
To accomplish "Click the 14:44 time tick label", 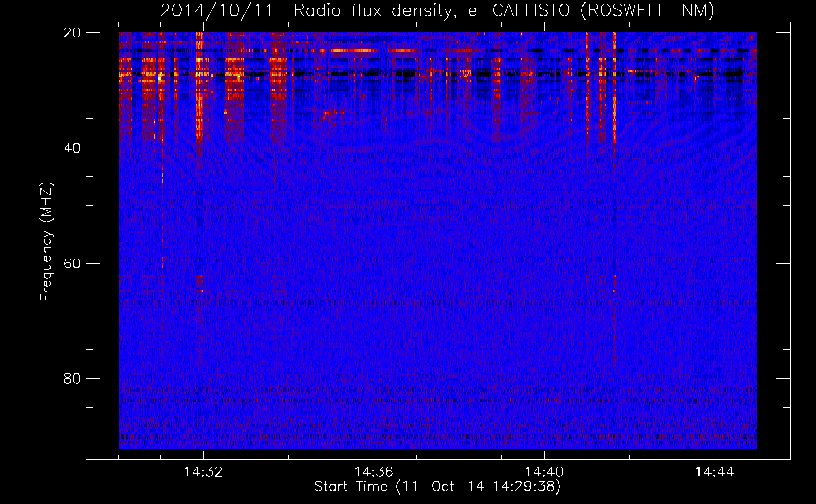I will (x=715, y=472).
